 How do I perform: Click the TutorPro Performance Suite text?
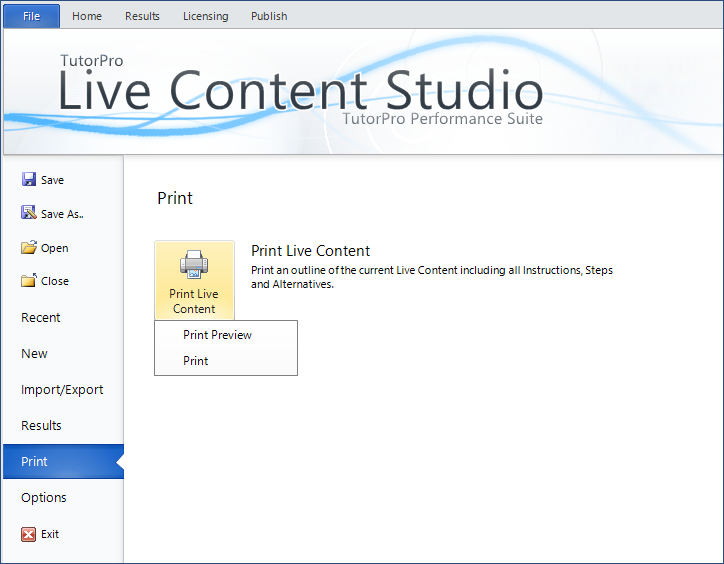coord(442,119)
